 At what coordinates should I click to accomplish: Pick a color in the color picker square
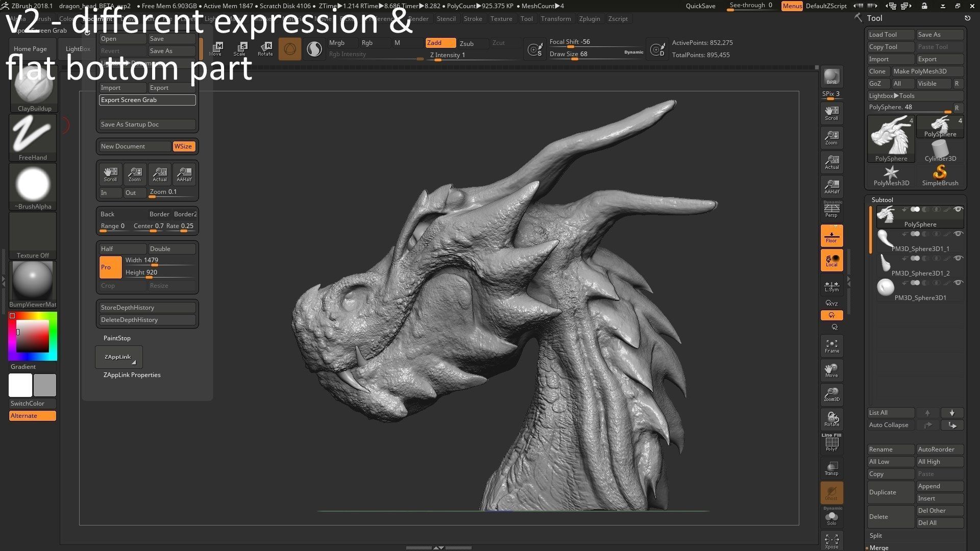coord(33,336)
